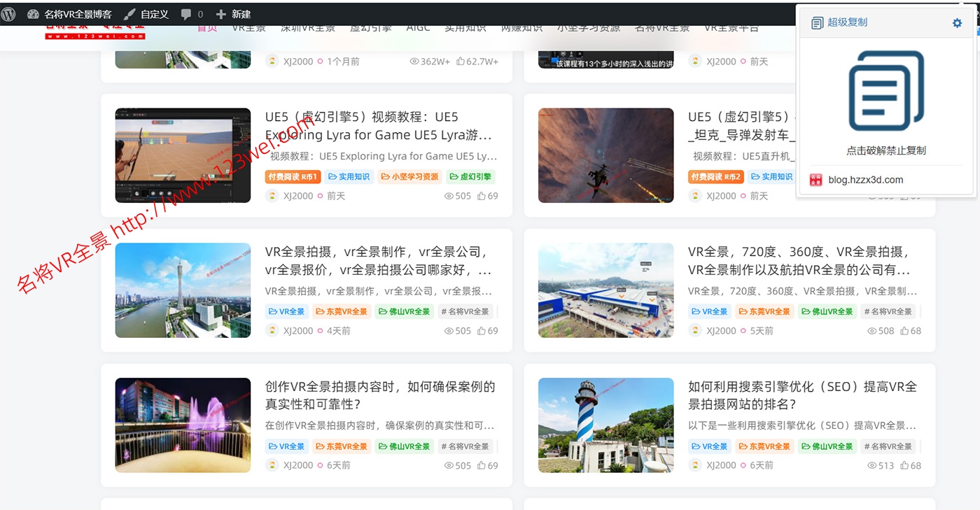
Task: Open 新建 using the plus icon
Action: pos(221,13)
